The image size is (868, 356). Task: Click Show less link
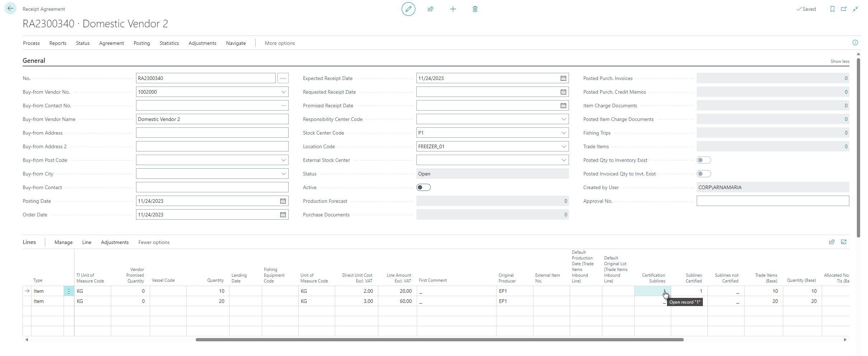tap(840, 61)
